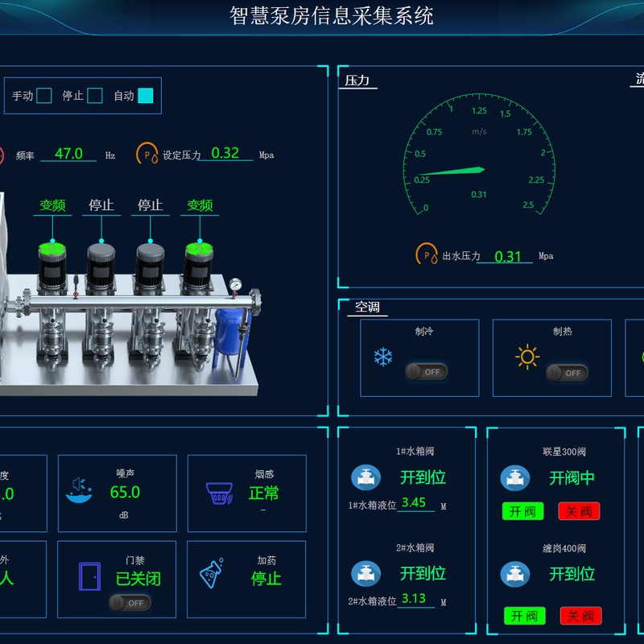This screenshot has height=644, width=644.
Task: Click the 开阀 button under 缠岗400阀
Action: pos(525,616)
